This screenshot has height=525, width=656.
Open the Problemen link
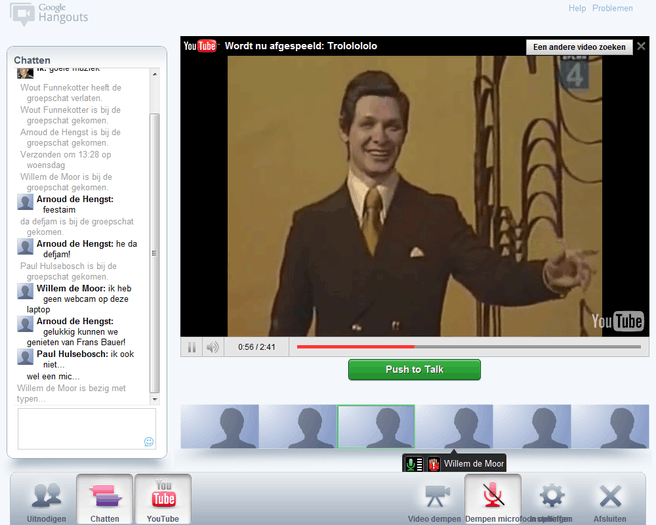(x=612, y=8)
